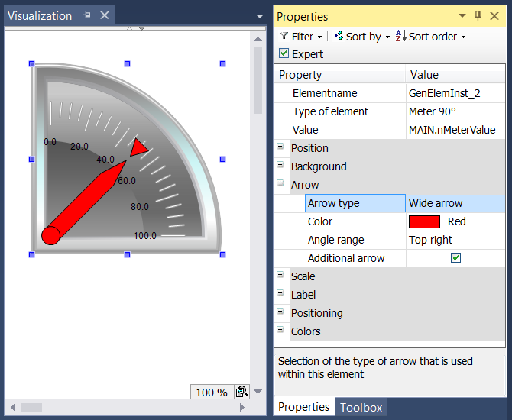Select the Visualization document tab
This screenshot has height=420, width=512.
[40, 16]
